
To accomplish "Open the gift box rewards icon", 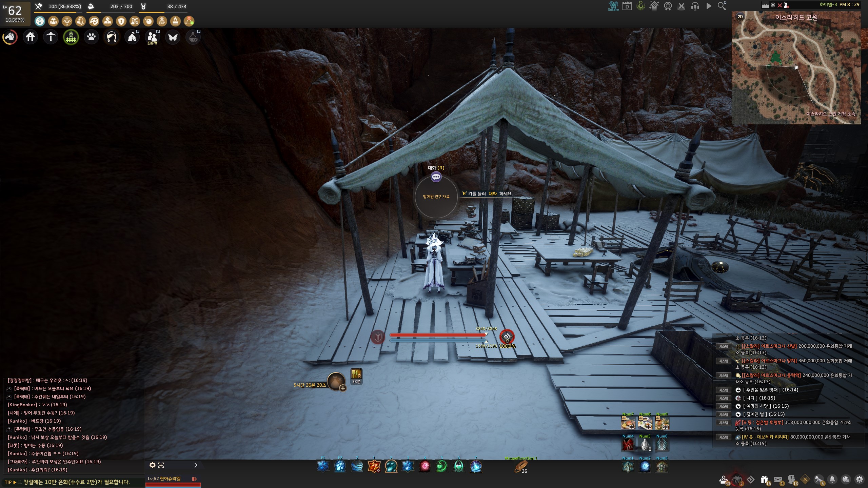I will pos(764,480).
